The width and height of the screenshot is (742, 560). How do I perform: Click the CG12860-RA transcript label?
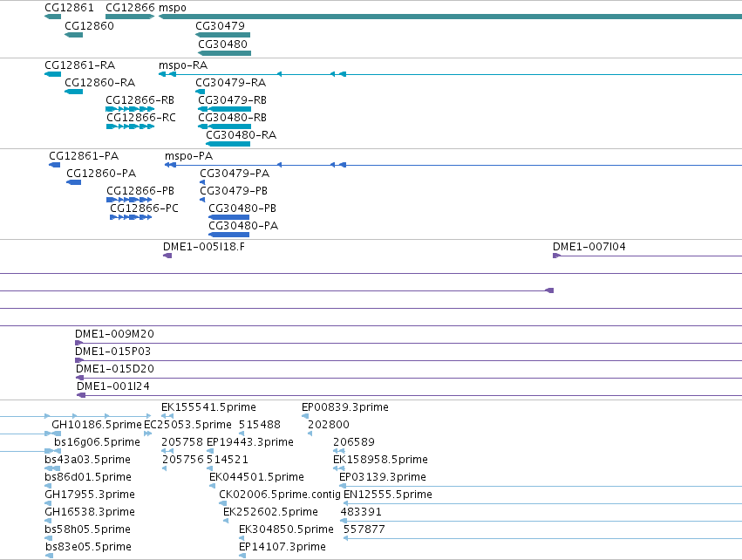click(x=100, y=82)
